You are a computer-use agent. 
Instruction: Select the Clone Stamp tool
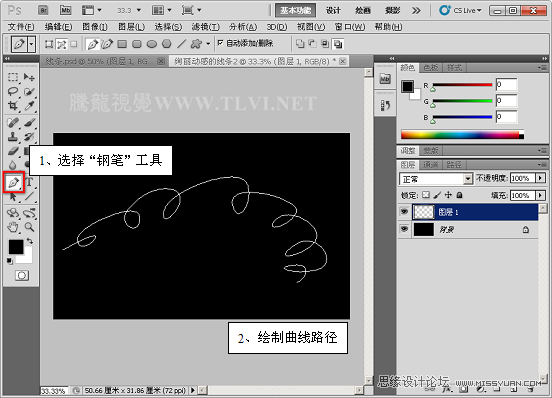13,137
